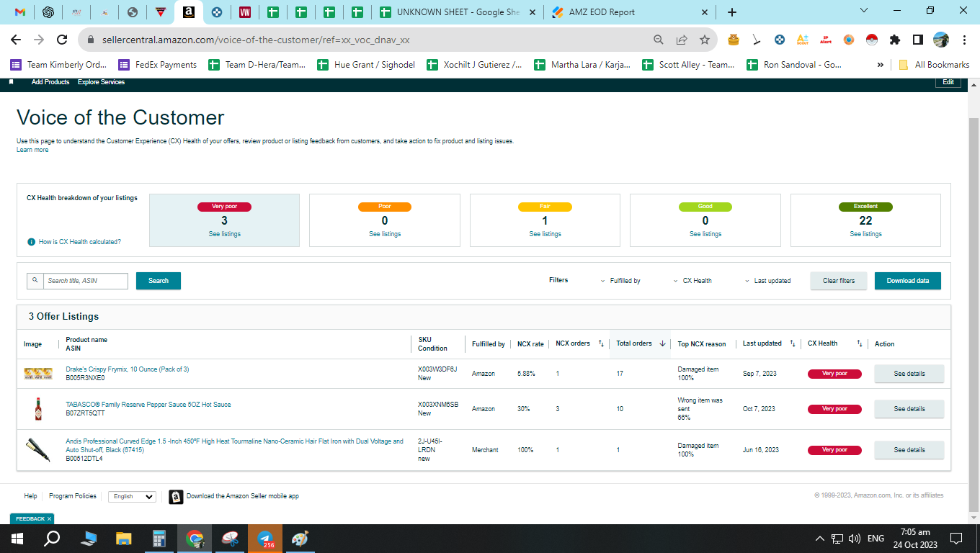
Task: Focus the Search title, ASIN input field
Action: (x=86, y=281)
